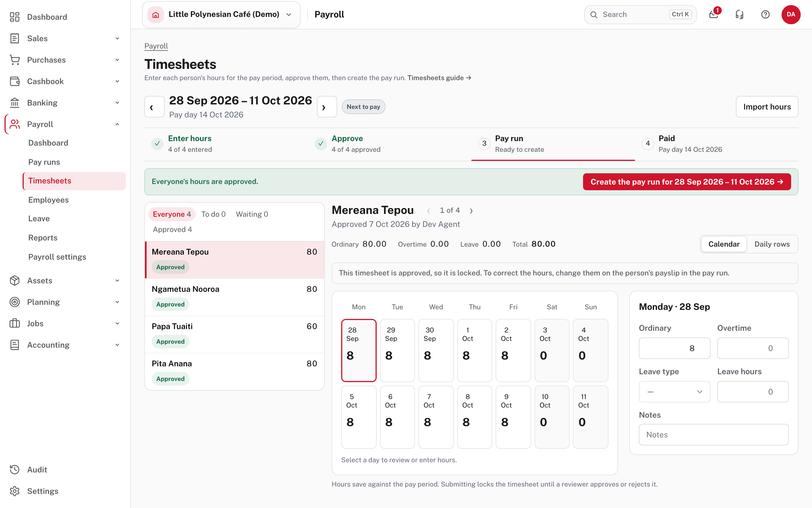This screenshot has width=812, height=508.
Task: Open the Leave type dropdown
Action: point(674,392)
